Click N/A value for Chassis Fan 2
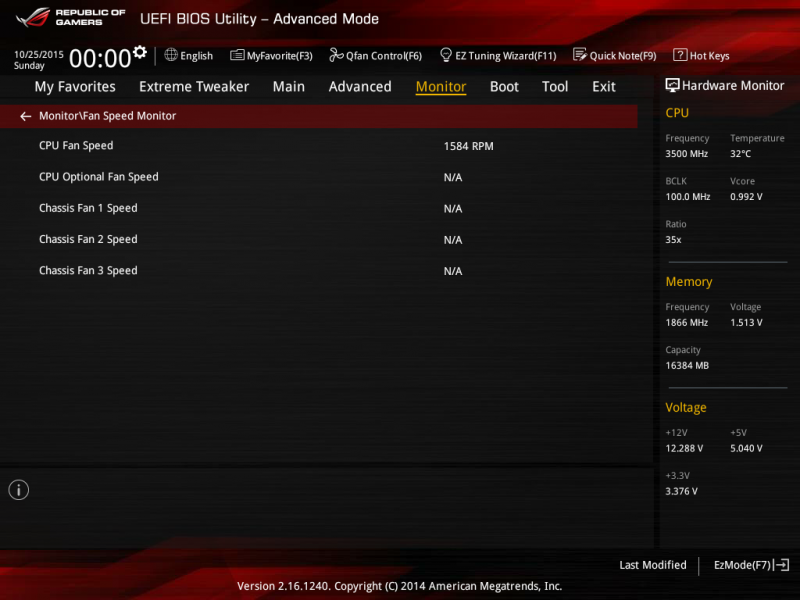 453,240
